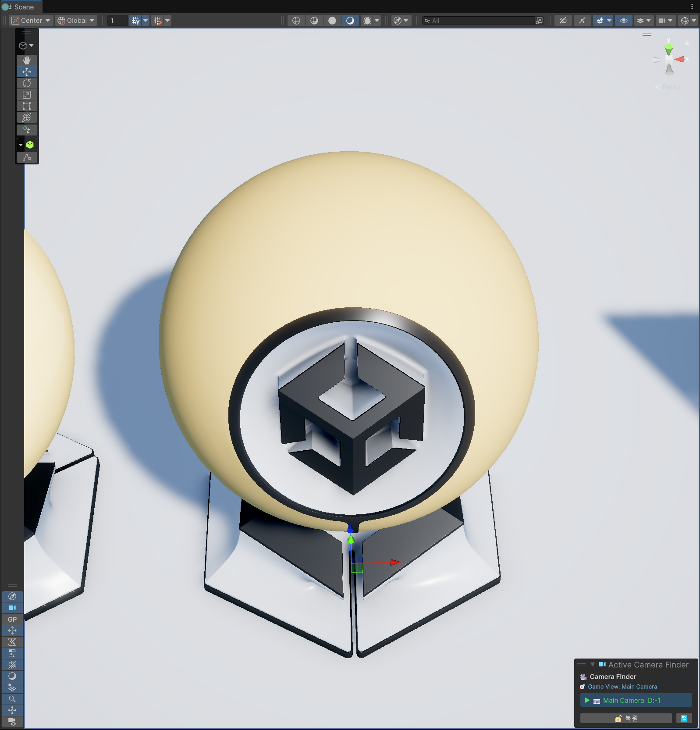The height and width of the screenshot is (730, 700).
Task: Open the debug draw mode dropdown
Action: (377, 21)
